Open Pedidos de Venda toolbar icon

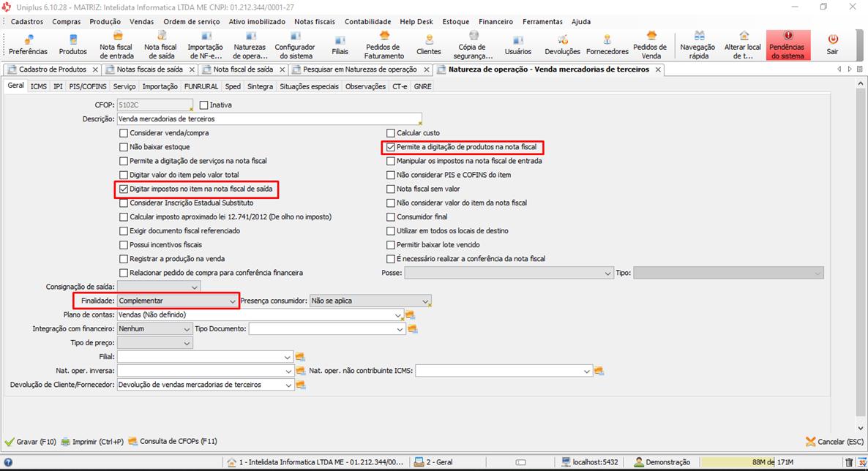(651, 45)
